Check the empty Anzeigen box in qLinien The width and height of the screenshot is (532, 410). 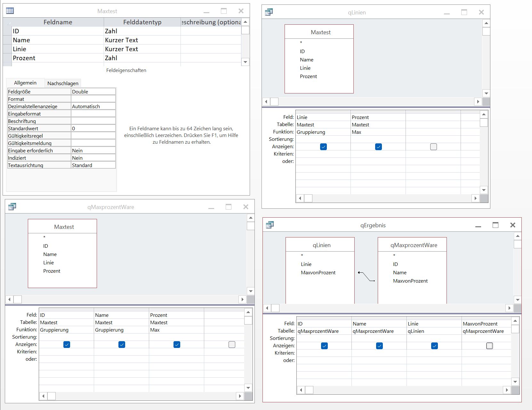coord(433,147)
